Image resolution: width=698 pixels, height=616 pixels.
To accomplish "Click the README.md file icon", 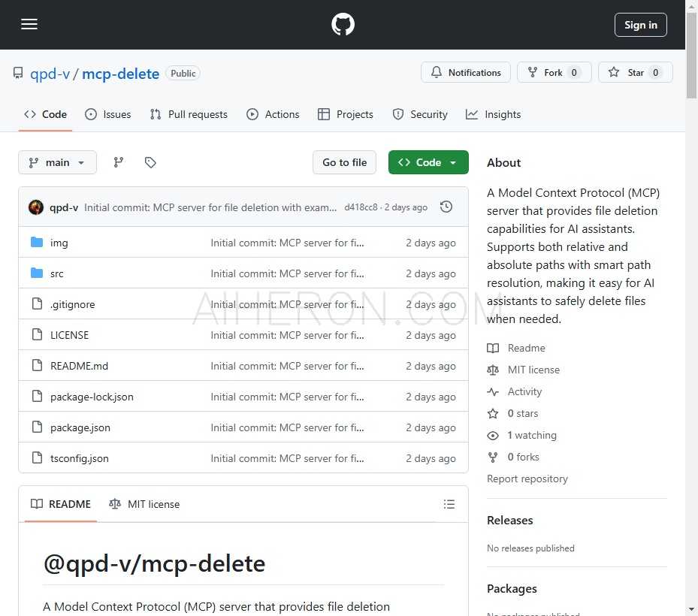I will tap(38, 365).
